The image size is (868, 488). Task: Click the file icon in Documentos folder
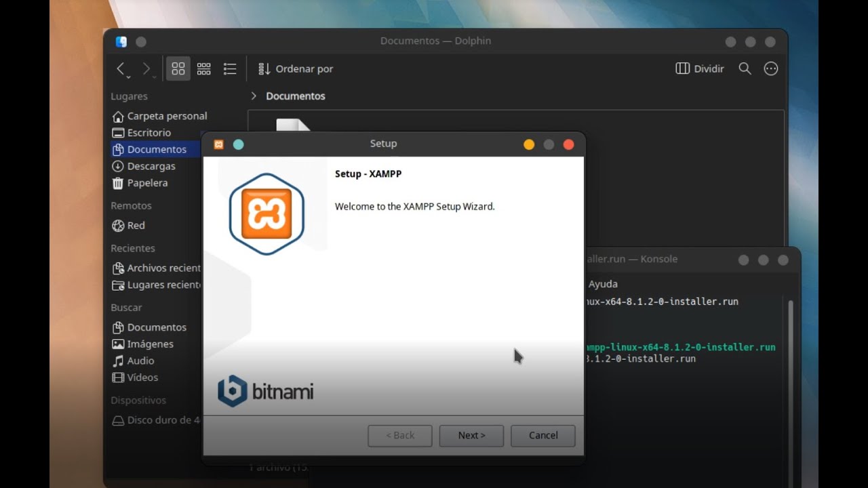[x=293, y=124]
